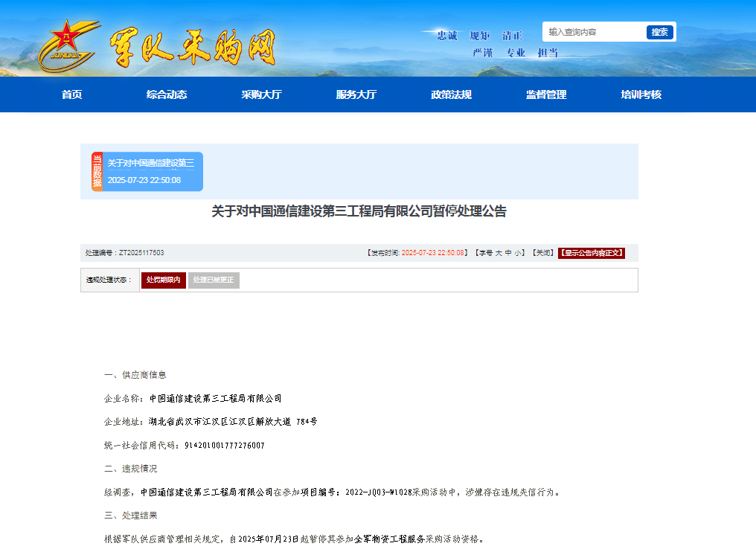Click the 二、违规情况 section heading
The image size is (756, 552).
[x=131, y=469]
